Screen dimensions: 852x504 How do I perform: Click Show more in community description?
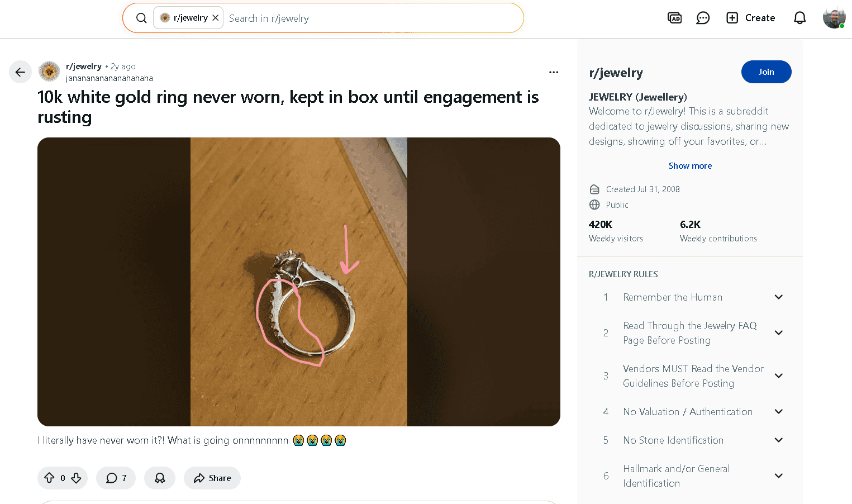click(690, 166)
